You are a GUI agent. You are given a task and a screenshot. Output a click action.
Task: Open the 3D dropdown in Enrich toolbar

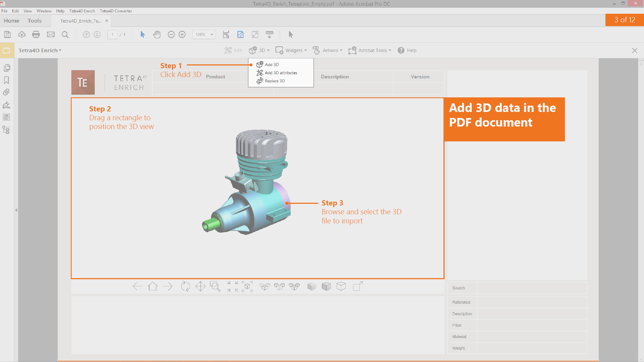(259, 50)
